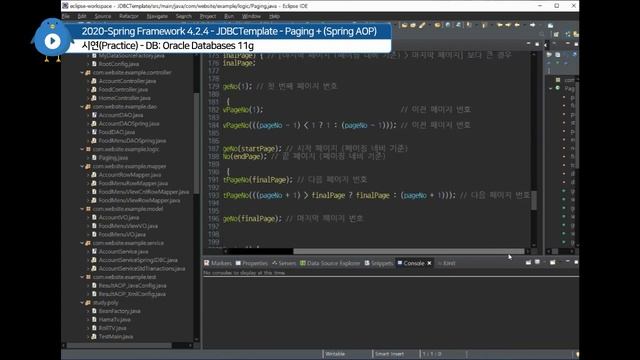
Task: Click the Package Explorer horizontal scrollbar
Action: click(x=119, y=345)
